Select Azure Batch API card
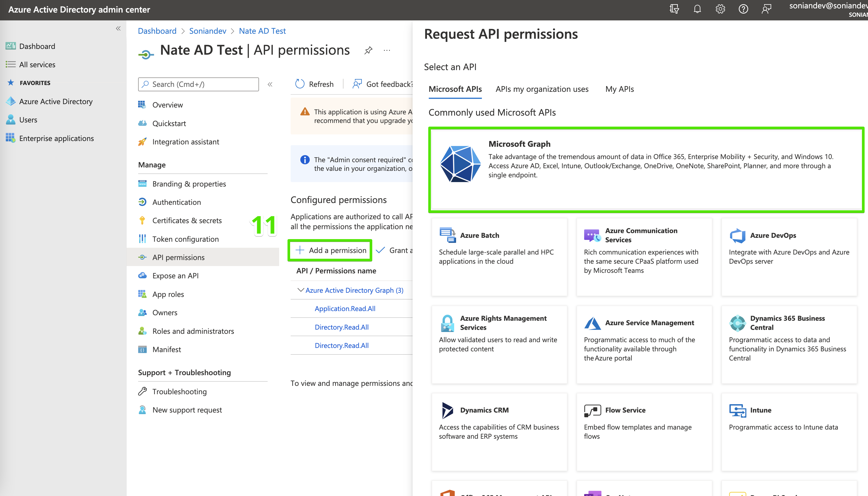The width and height of the screenshot is (868, 496). tap(499, 257)
